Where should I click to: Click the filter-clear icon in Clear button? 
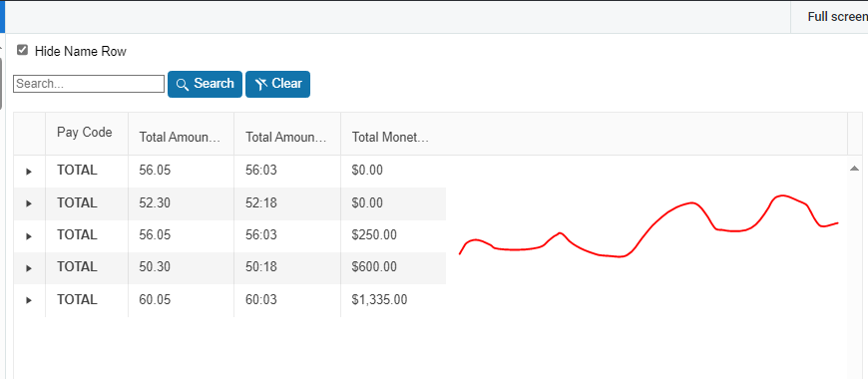click(261, 84)
